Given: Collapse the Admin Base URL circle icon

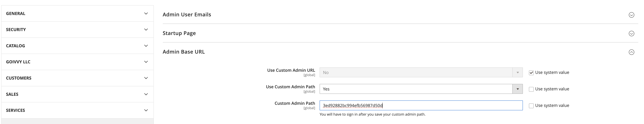Looking at the screenshot, I should tap(631, 52).
